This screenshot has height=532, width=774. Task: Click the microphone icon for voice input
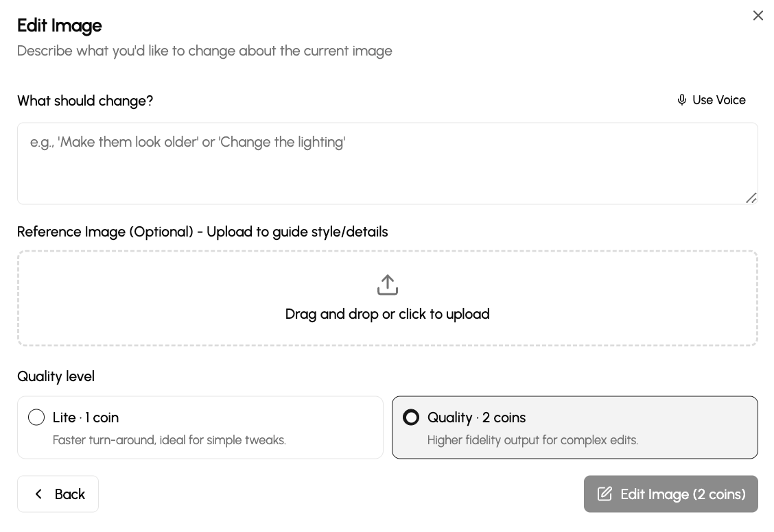[x=681, y=100]
